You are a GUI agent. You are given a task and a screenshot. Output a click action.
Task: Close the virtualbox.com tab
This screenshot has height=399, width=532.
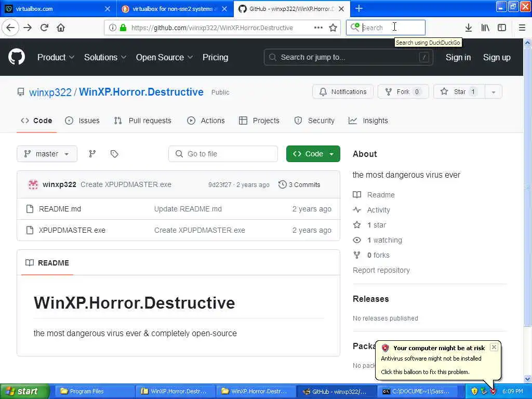(x=108, y=8)
